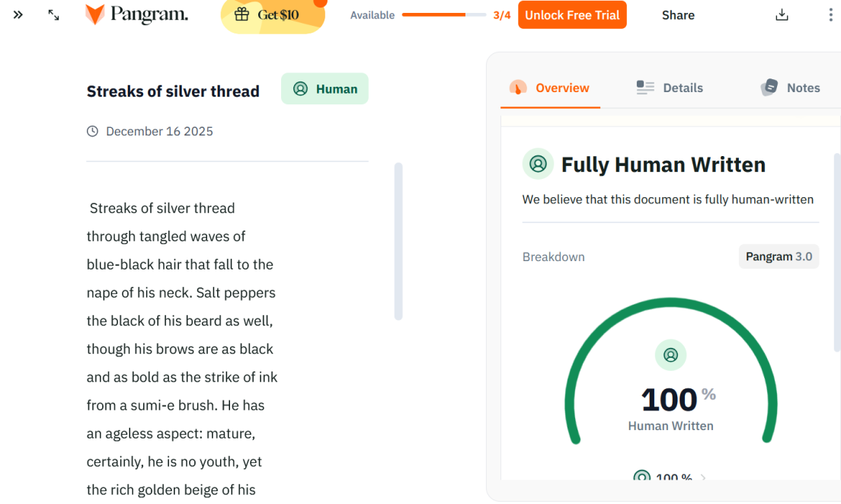This screenshot has width=841, height=504.
Task: Switch to the Details tab
Action: [x=670, y=88]
